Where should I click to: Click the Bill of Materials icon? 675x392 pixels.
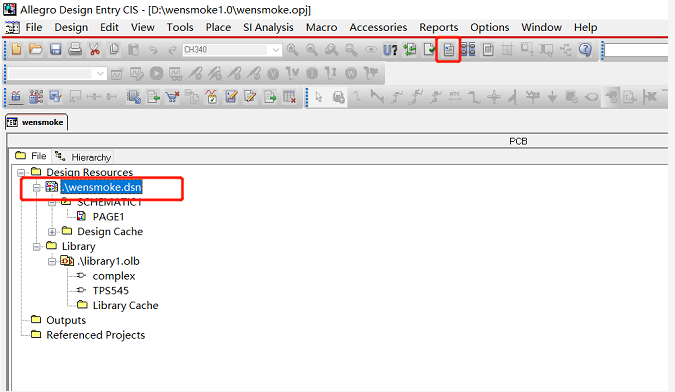pyautogui.click(x=488, y=49)
